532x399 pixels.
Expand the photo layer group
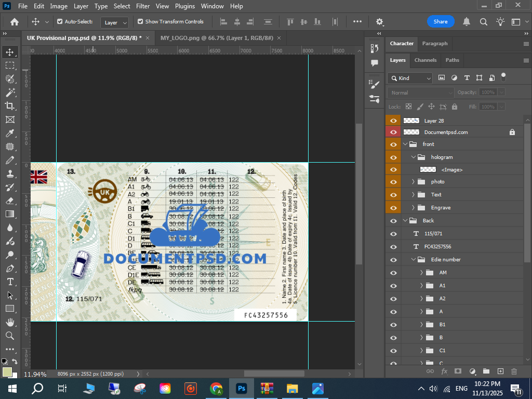414,182
